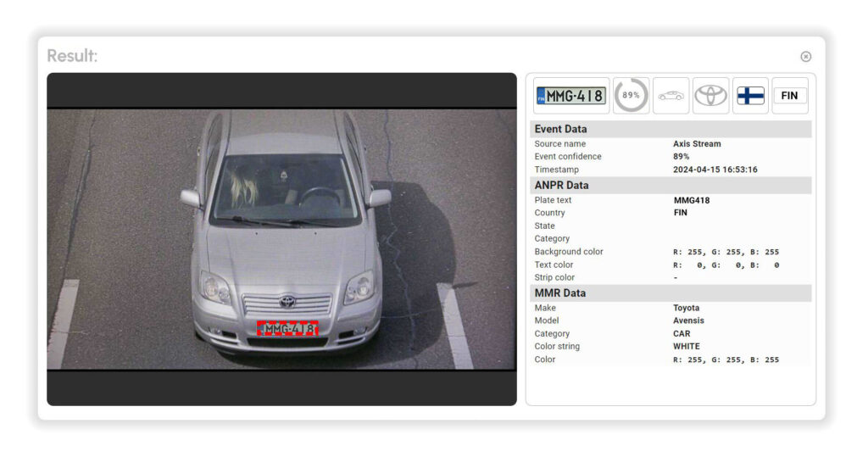Click the Axis Stream source name value
Viewport: 868px width, 457px height.
[697, 144]
